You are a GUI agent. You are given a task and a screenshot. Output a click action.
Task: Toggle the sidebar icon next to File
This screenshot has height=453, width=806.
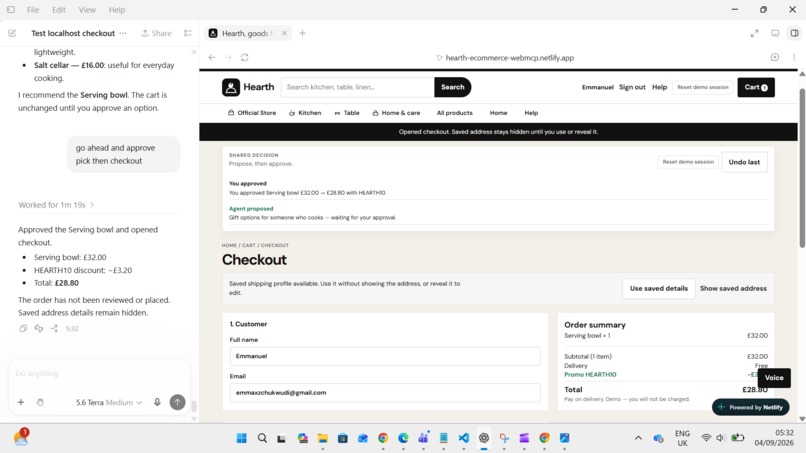tap(11, 10)
